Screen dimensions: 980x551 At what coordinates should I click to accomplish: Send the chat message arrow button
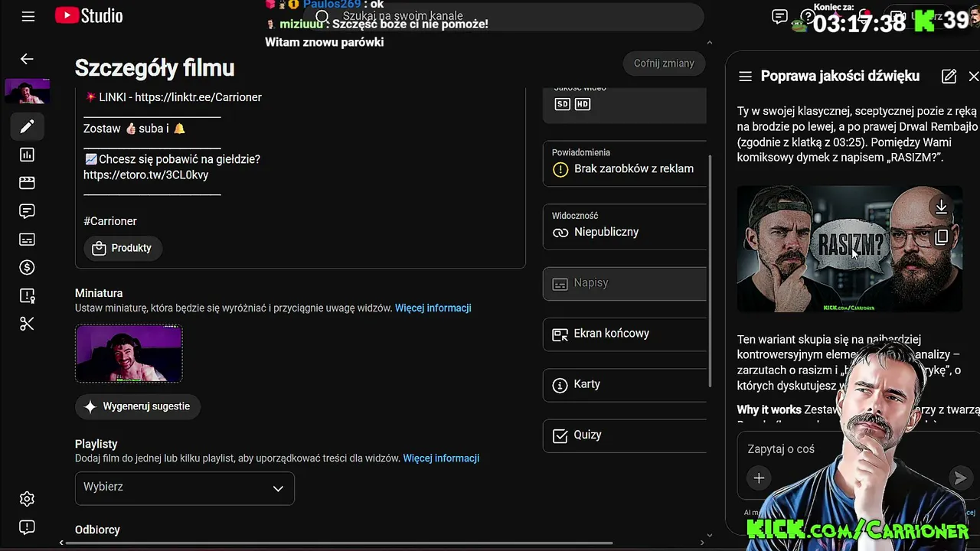click(959, 478)
